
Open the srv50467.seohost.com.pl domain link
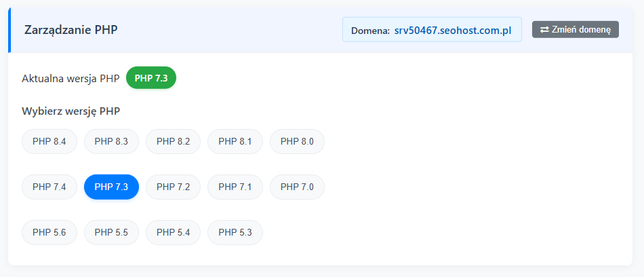[x=452, y=31]
